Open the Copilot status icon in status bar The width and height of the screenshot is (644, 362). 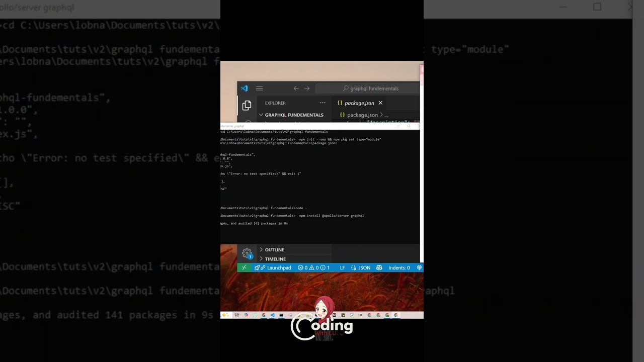[x=379, y=268]
